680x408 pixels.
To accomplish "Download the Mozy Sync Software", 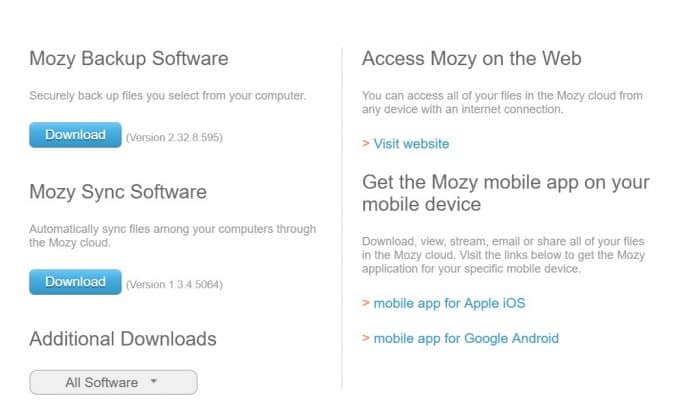I will pos(75,282).
